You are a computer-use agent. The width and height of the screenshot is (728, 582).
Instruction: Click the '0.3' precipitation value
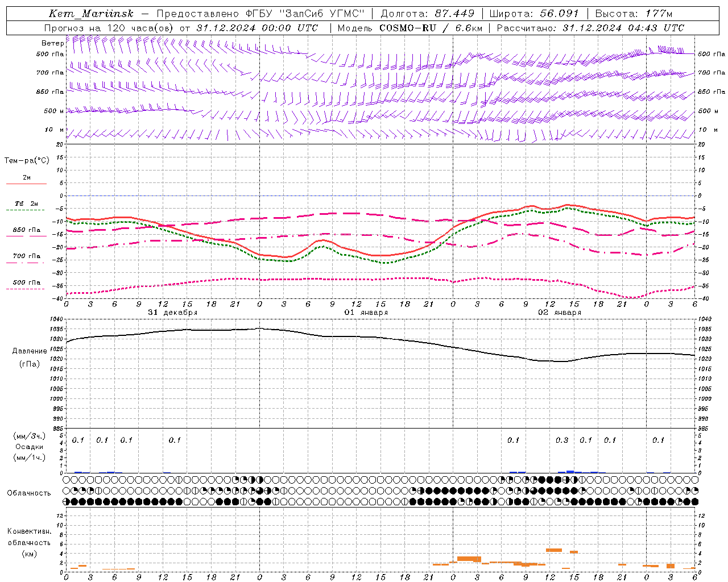click(x=562, y=440)
